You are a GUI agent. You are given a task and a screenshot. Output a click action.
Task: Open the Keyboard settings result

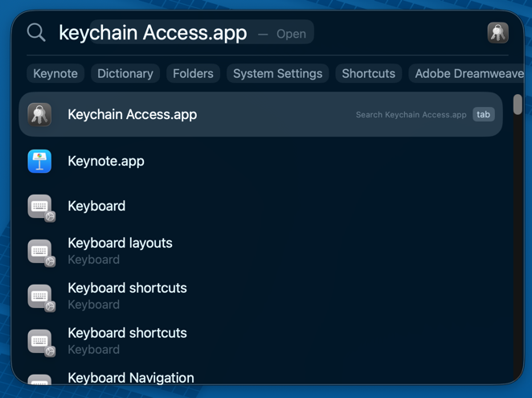click(x=260, y=206)
